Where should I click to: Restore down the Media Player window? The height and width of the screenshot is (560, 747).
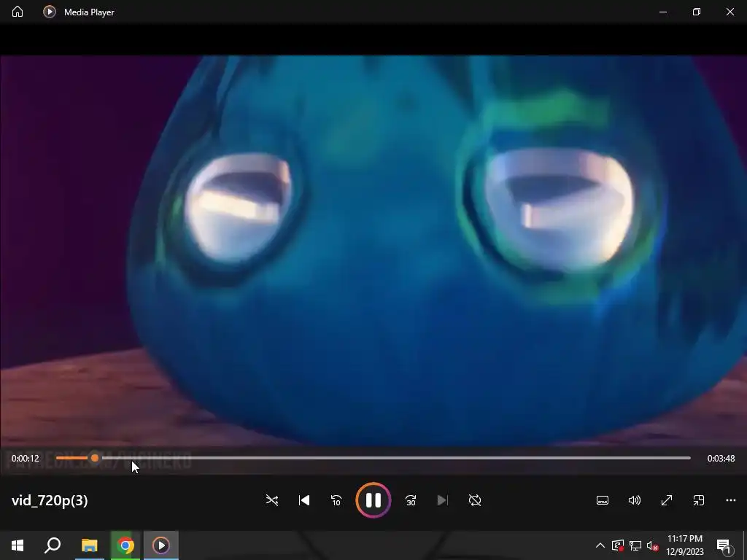coord(697,12)
